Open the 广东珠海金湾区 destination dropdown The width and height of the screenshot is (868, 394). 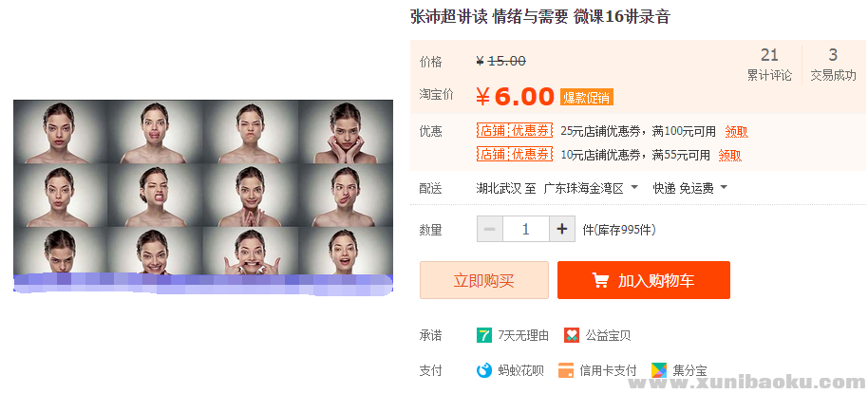592,188
